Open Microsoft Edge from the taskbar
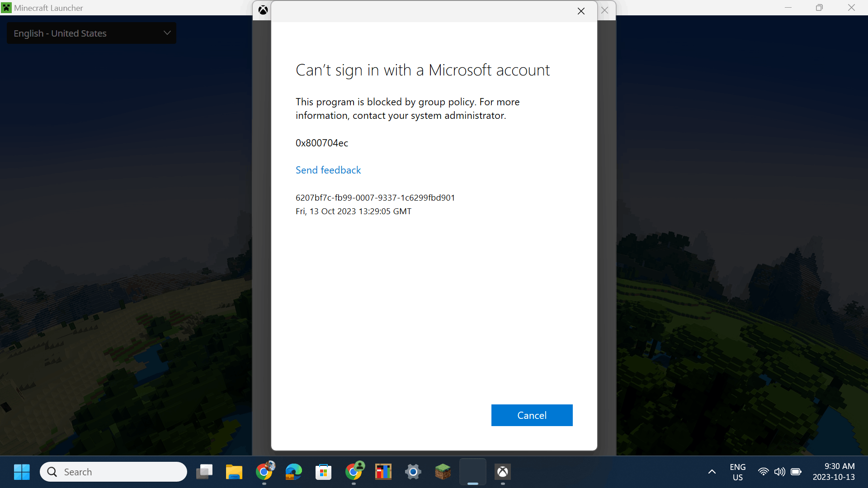Viewport: 868px width, 488px height. click(x=294, y=472)
